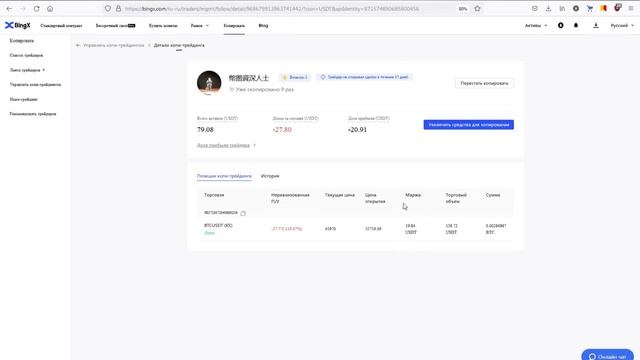640x360 pixels.
Task: Go forward using the browser forward arrow
Action: tap(23, 9)
